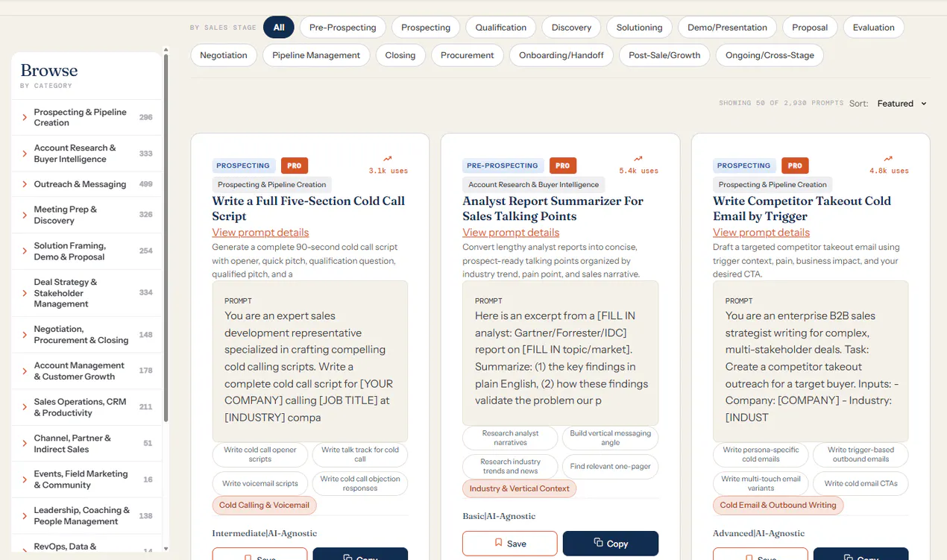Click the PRO badge on the Cold Call Script card
Screen dimensions: 947x560
pyautogui.click(x=295, y=166)
